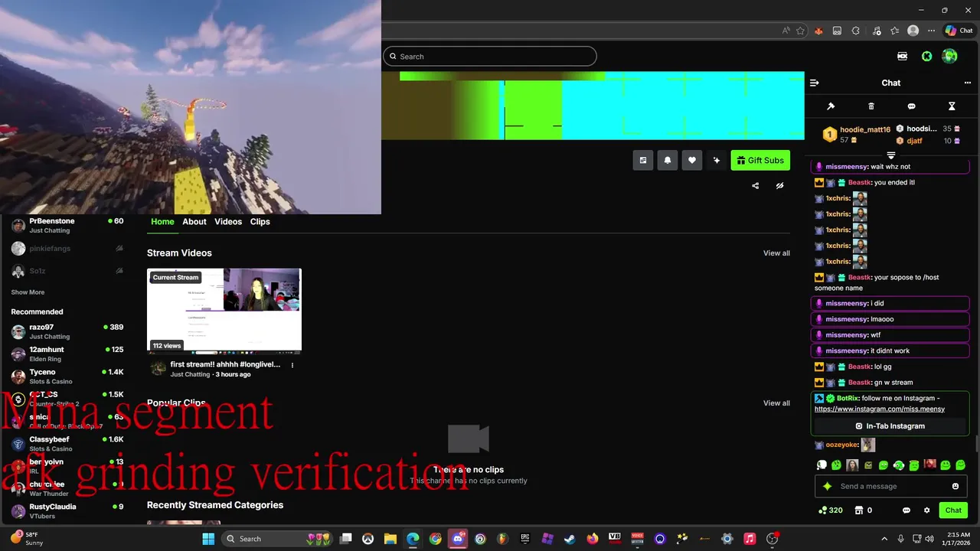Collapse the chat panel using arrow icon

(x=815, y=83)
